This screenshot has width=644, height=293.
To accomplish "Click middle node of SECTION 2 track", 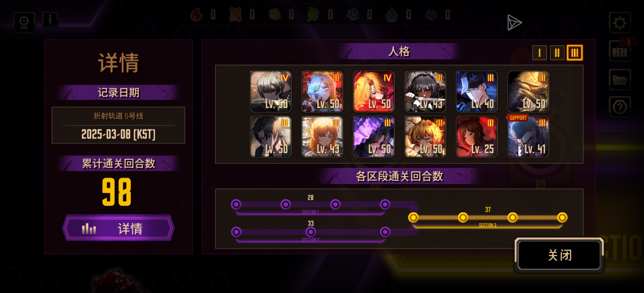I will pyautogui.click(x=311, y=232).
